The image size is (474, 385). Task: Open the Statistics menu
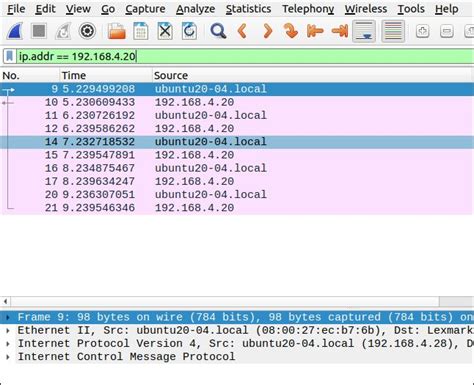(248, 9)
